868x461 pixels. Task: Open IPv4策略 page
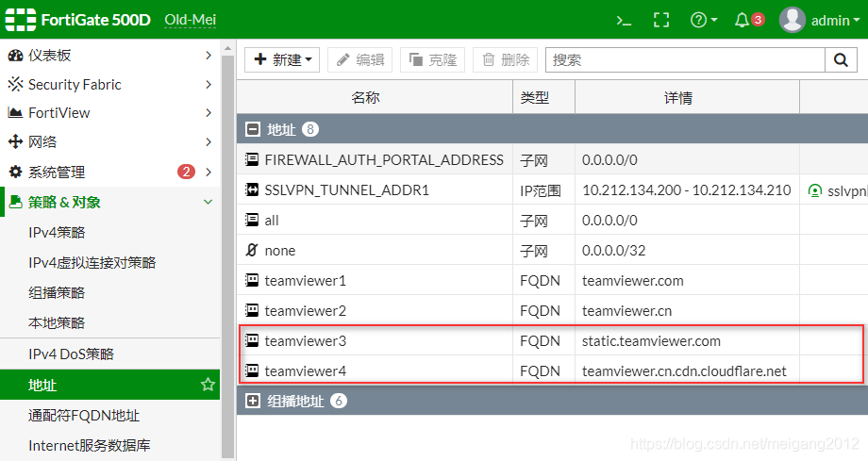tap(57, 233)
